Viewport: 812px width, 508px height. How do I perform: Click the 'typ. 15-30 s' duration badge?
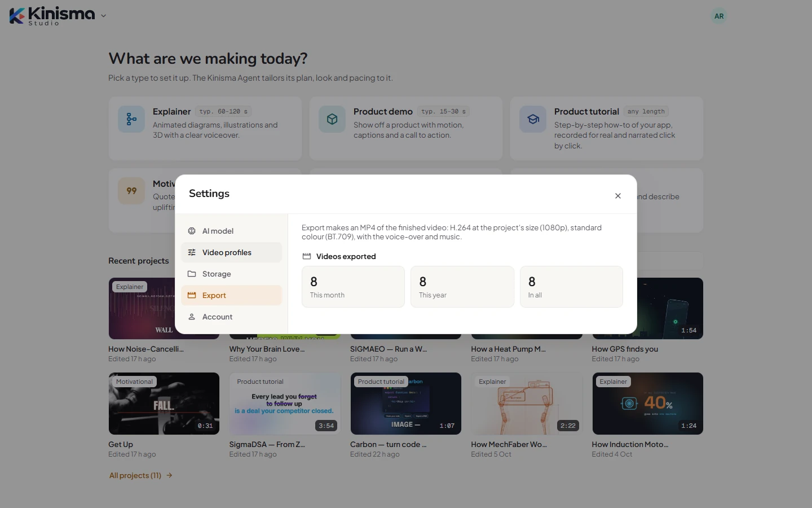click(x=444, y=112)
